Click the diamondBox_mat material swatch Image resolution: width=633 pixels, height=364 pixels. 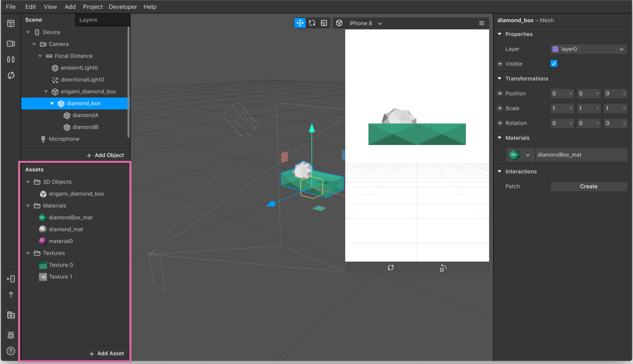[x=515, y=155]
